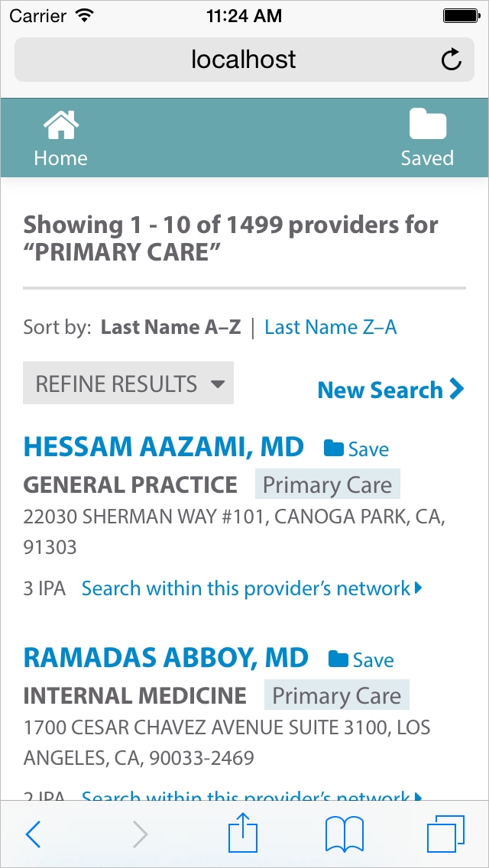Select the Last Name A–Z sort option
Image resolution: width=489 pixels, height=868 pixels.
(170, 326)
